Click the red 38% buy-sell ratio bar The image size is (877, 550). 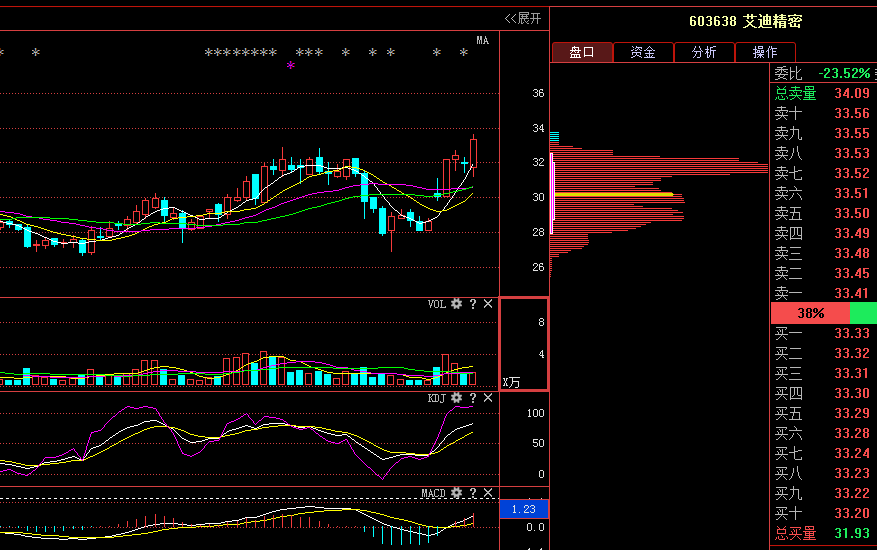810,313
